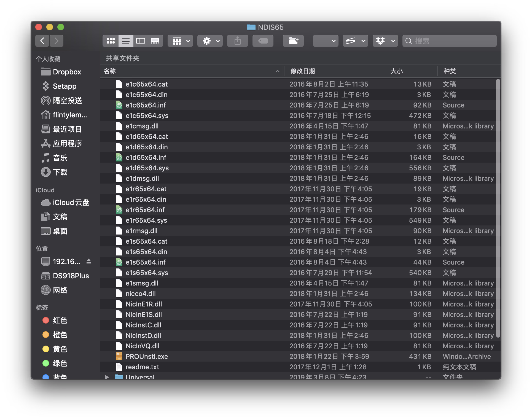Sort files by 大小 column header
The image size is (532, 420).
pyautogui.click(x=396, y=71)
